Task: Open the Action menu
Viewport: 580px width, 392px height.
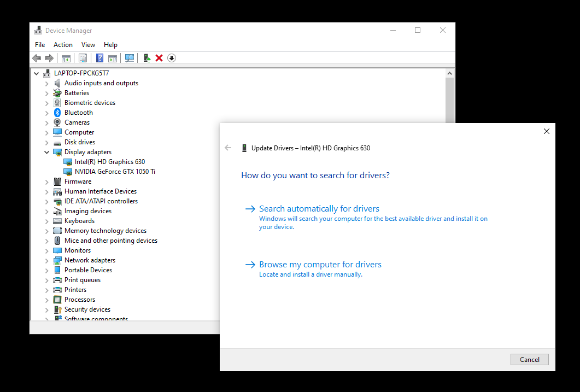Action: coord(63,45)
